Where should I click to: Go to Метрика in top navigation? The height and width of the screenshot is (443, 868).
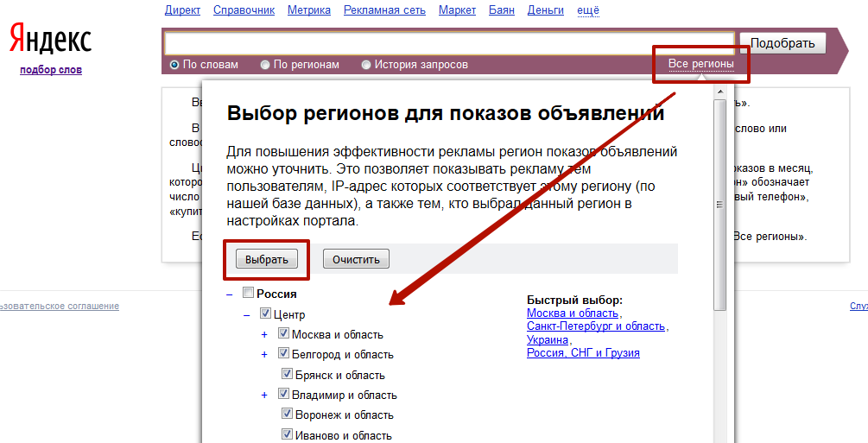309,10
